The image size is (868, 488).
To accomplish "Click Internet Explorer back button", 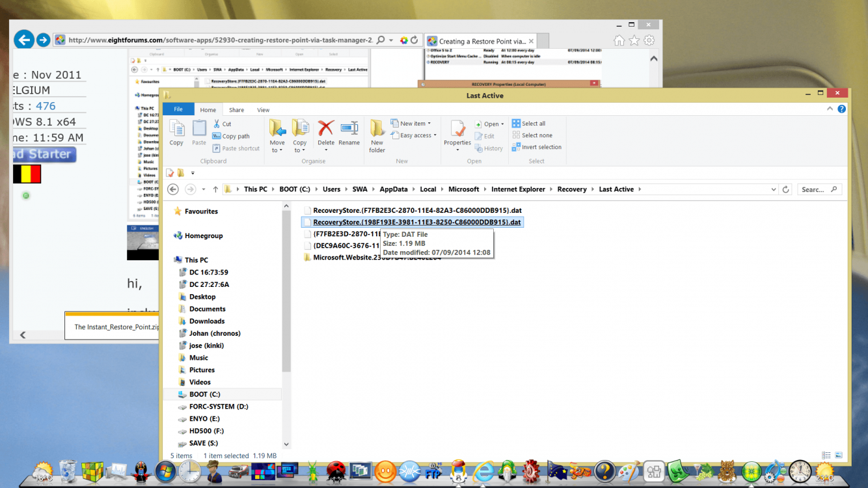I will [24, 40].
